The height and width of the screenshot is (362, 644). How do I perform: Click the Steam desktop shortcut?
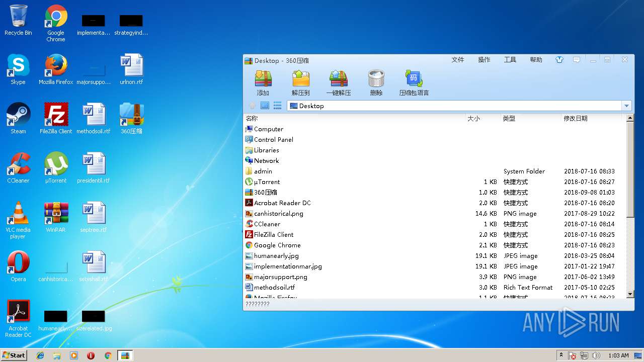18,119
